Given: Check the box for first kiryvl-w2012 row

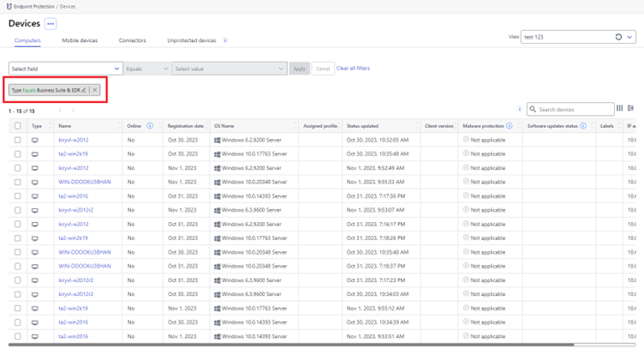Looking at the screenshot, I should 17,140.
